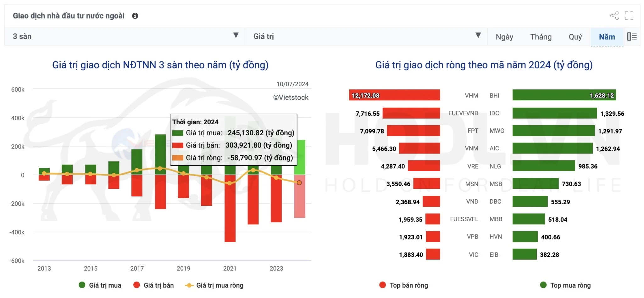Open the data table view icon
644x298 pixels.
(632, 37)
